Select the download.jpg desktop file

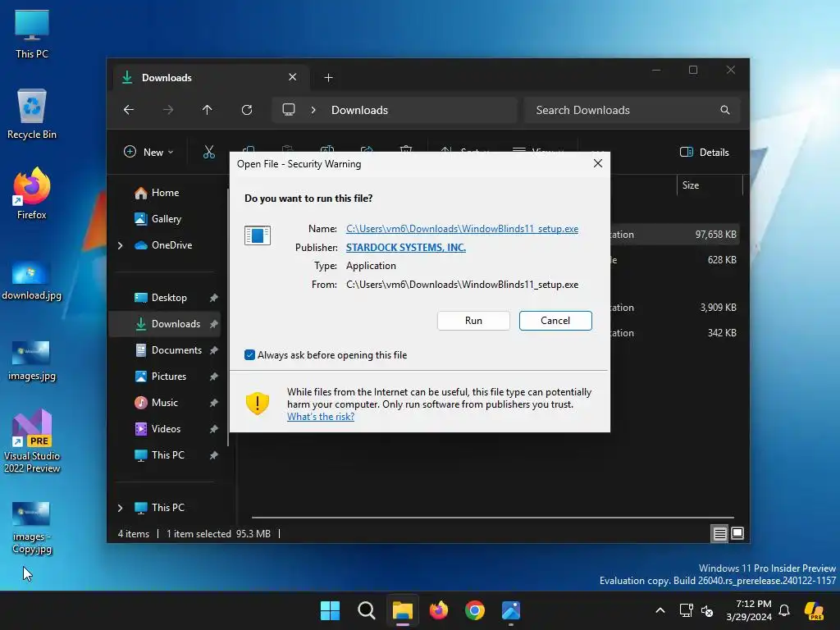click(32, 281)
